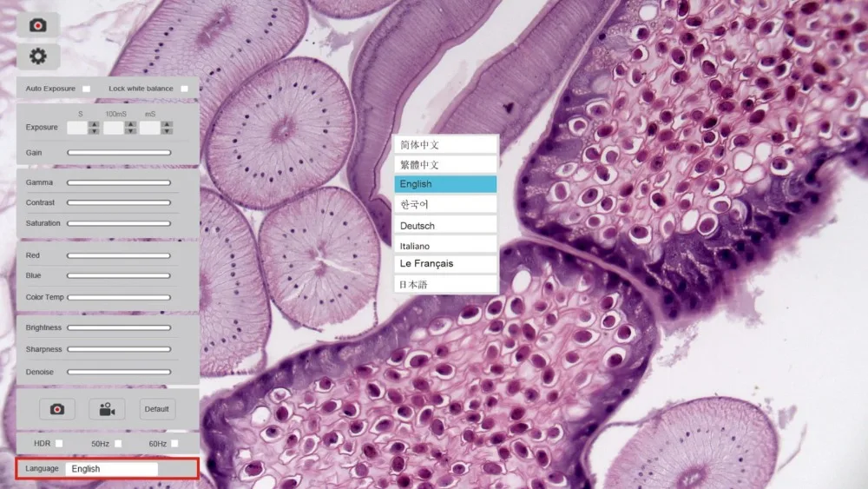
Task: Select 日本語 from language list
Action: click(445, 284)
